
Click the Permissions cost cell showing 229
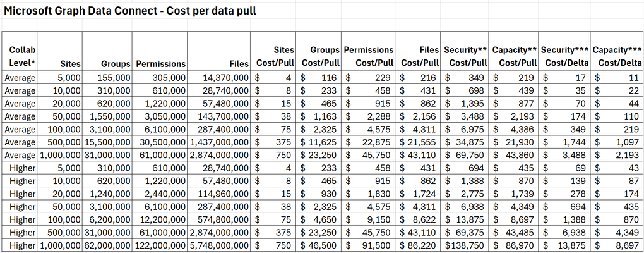tap(368, 77)
